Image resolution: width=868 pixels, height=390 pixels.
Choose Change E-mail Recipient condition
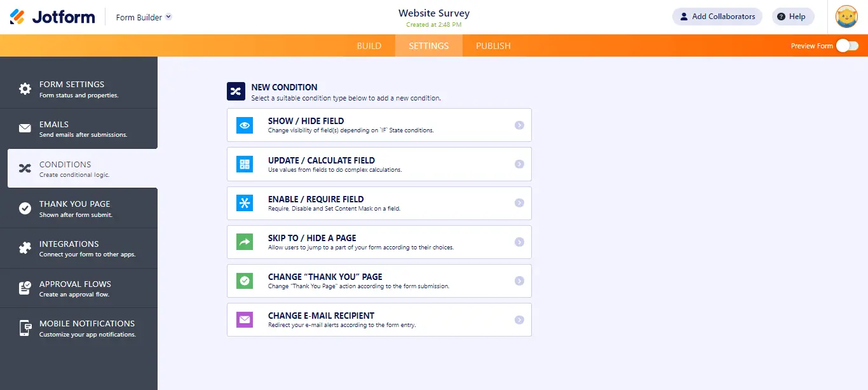pyautogui.click(x=379, y=319)
